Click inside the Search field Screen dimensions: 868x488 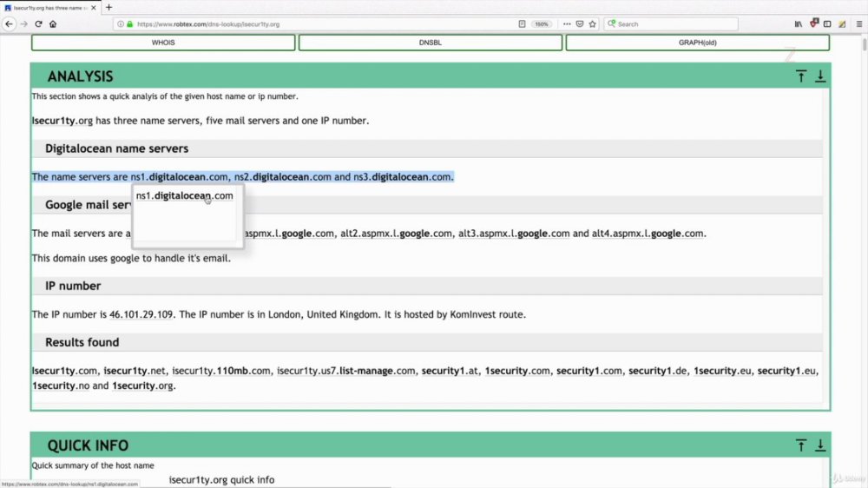click(x=671, y=23)
